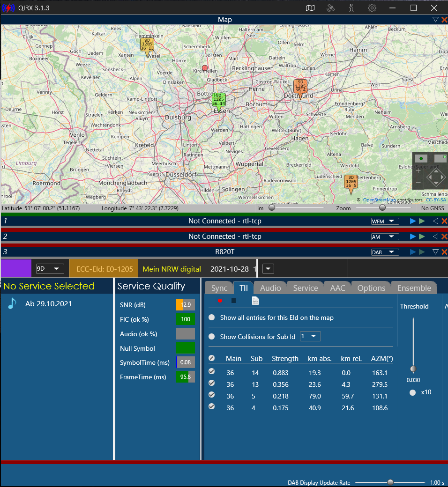Zoom in the map with plus control
This screenshot has height=487, width=448.
(x=418, y=171)
